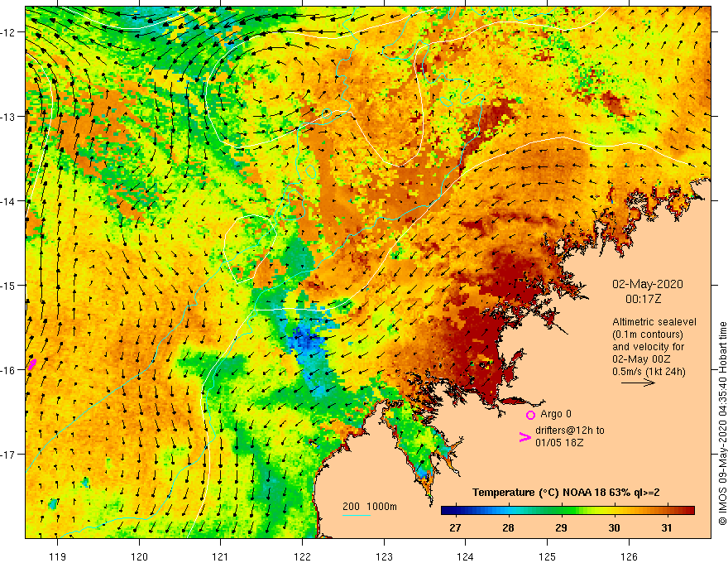Viewport: 728px width, 563px height.
Task: Click the longitude label 121
Action: click(221, 556)
